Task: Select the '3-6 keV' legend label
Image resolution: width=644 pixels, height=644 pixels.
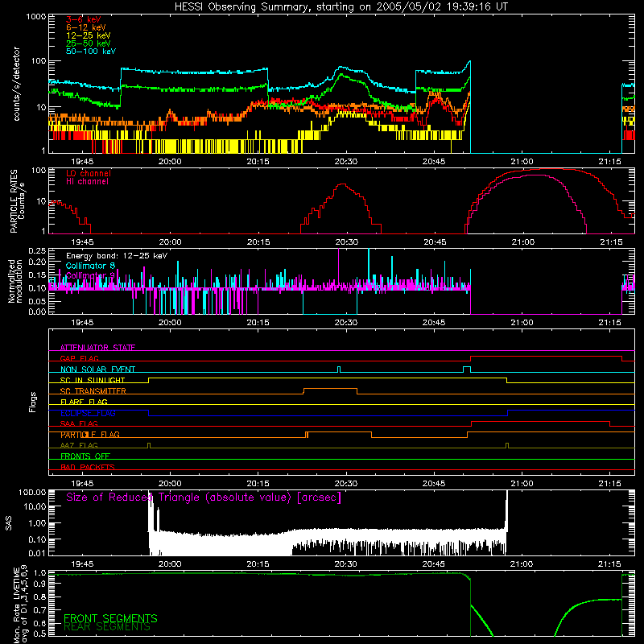Action: pos(84,19)
